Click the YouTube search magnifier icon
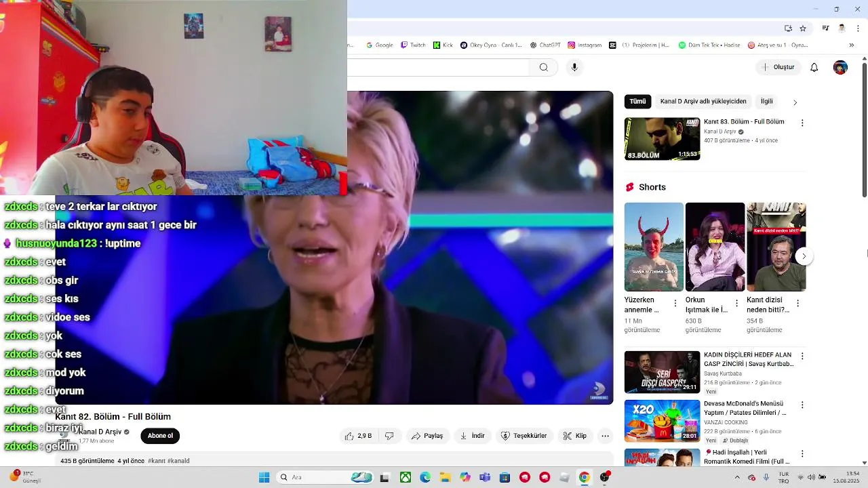This screenshot has height=488, width=868. click(x=543, y=67)
